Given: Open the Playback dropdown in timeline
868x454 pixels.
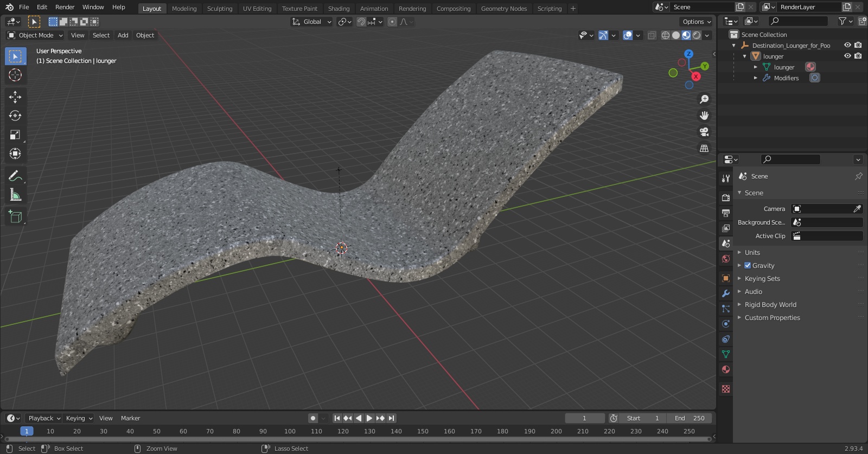Looking at the screenshot, I should tap(44, 418).
